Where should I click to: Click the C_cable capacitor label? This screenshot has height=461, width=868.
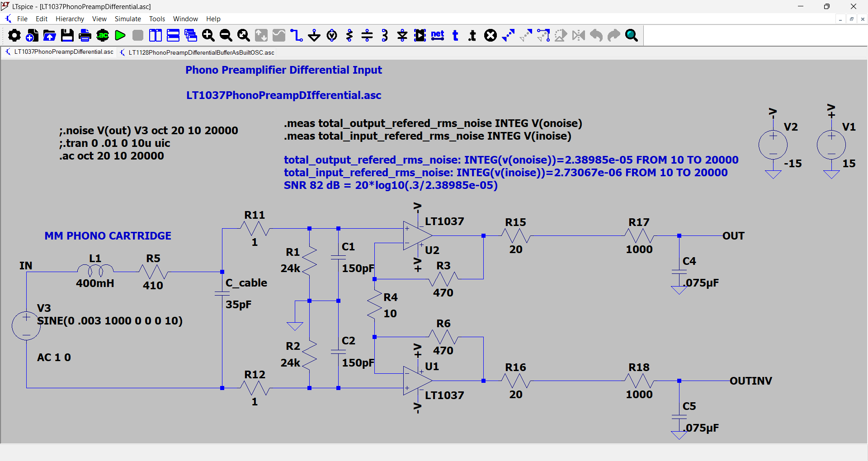[x=246, y=283]
